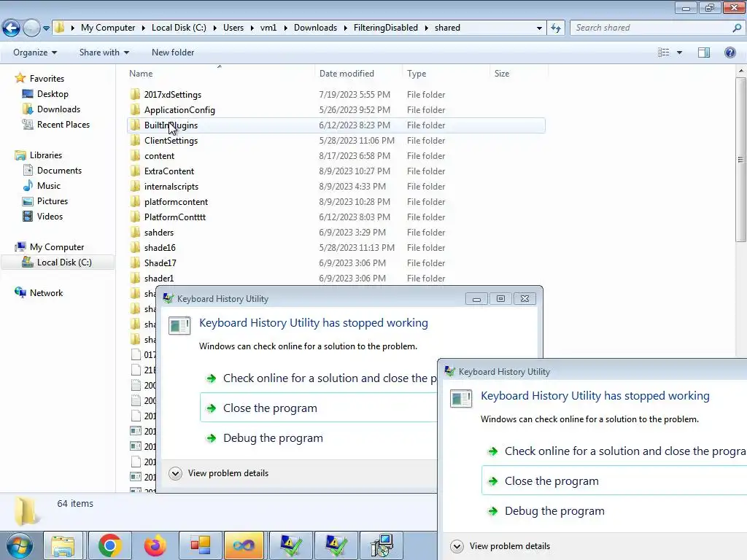Open the Music library
Screen dimensions: 747x560
coord(49,186)
